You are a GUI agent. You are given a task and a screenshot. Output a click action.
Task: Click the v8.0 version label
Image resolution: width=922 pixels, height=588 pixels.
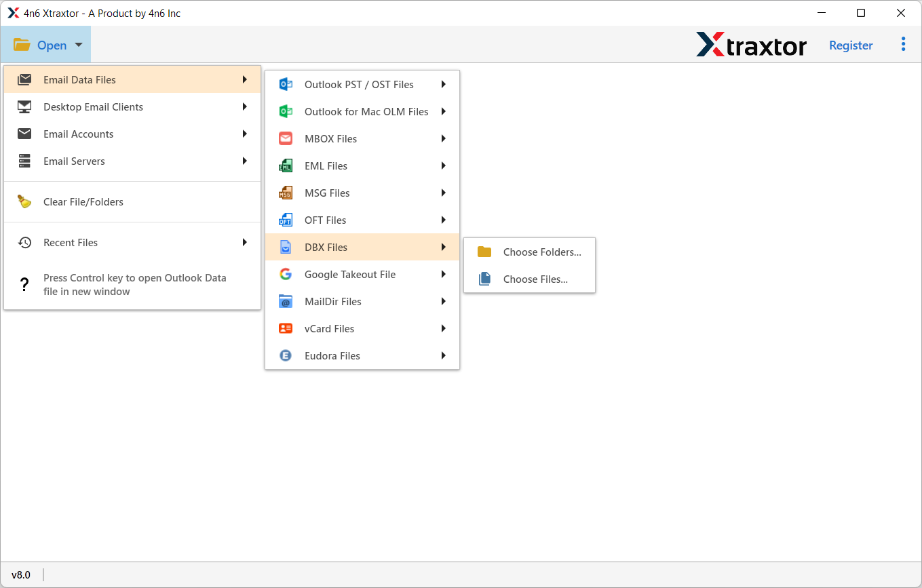pos(21,574)
